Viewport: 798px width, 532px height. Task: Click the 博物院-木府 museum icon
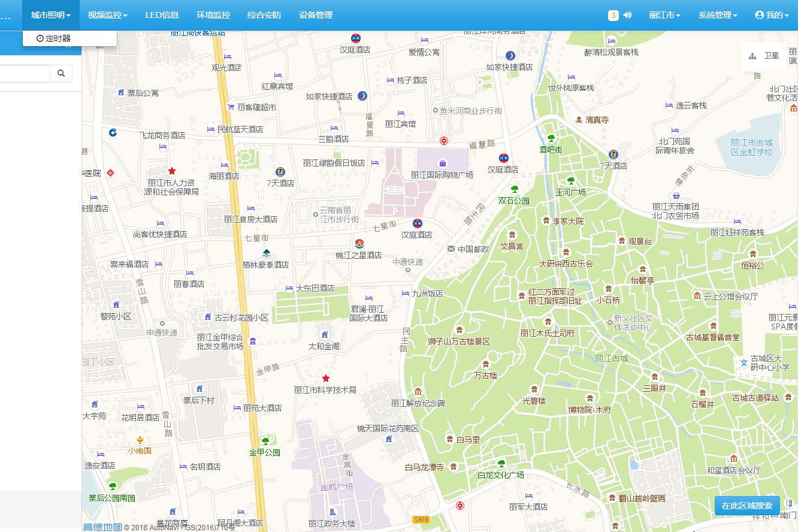[x=590, y=398]
